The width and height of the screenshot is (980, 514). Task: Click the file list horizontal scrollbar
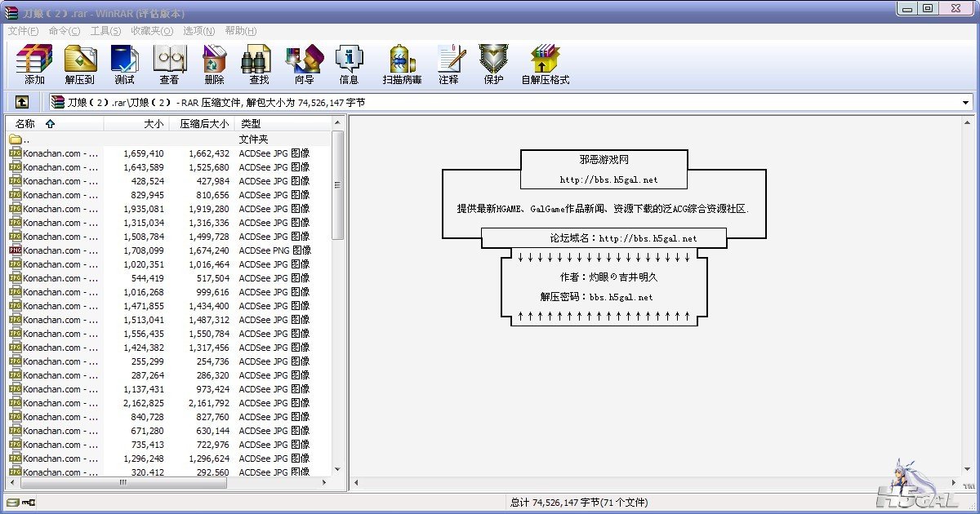122,483
